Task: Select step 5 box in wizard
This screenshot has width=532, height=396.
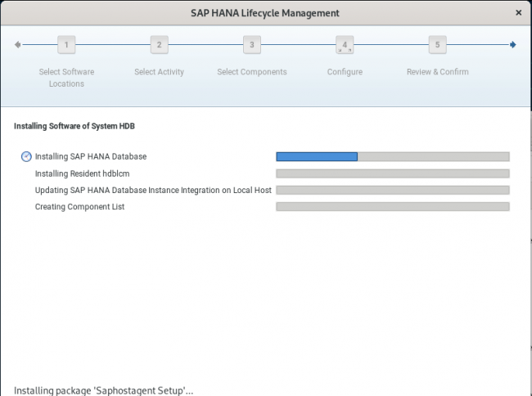Action: click(437, 45)
